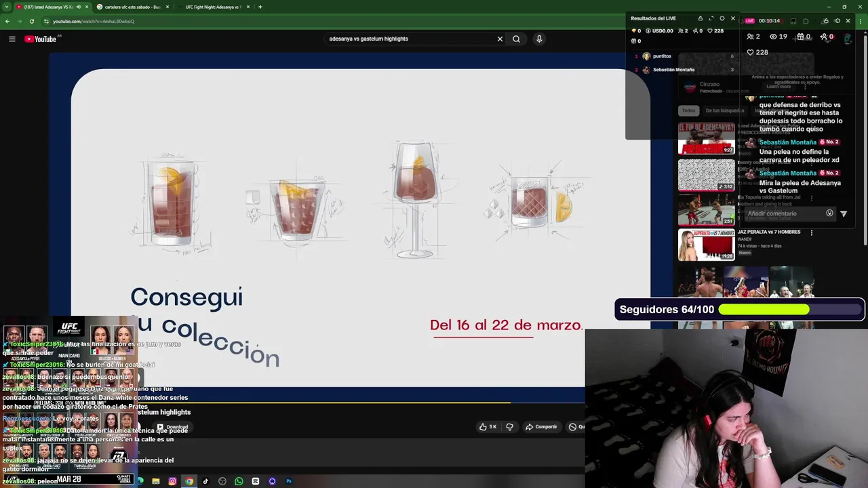Viewport: 868px width, 488px height.
Task: Toggle lock on Resultados del LIVE panel
Action: (x=701, y=18)
